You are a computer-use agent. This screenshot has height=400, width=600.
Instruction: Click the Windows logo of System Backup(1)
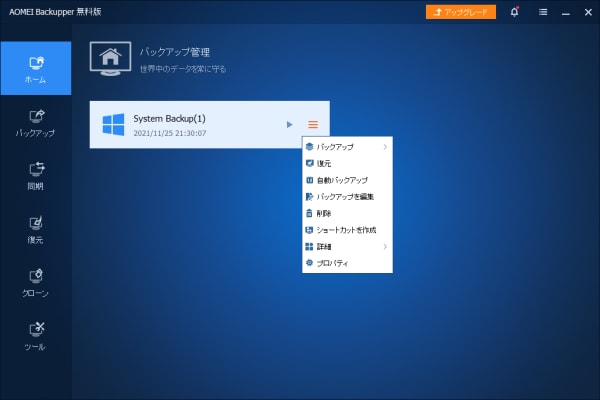[x=113, y=124]
